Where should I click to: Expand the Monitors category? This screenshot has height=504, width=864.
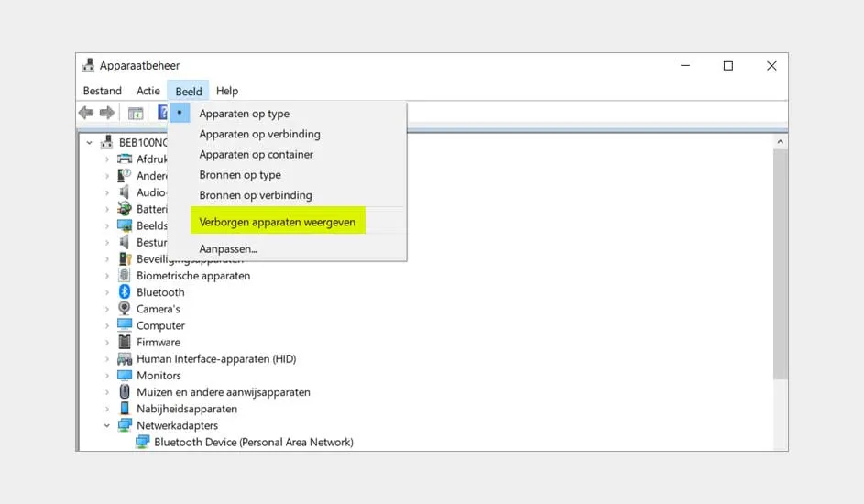pos(106,376)
